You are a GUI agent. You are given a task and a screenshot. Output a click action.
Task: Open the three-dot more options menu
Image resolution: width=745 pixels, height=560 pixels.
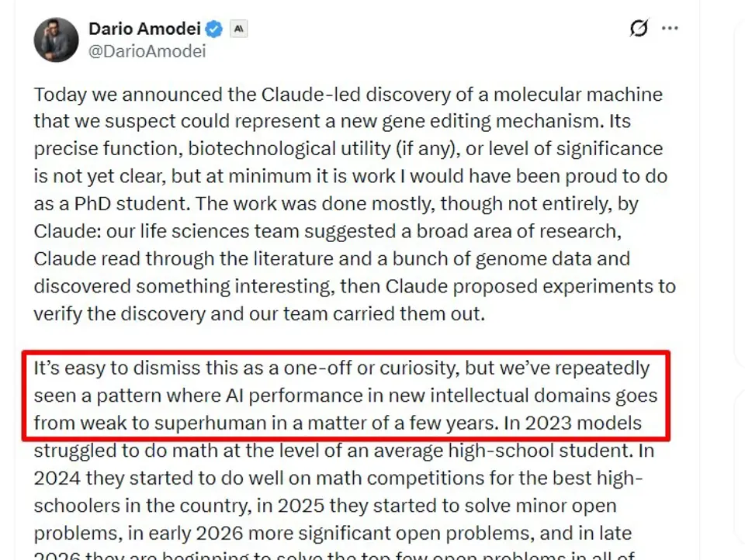(x=670, y=28)
